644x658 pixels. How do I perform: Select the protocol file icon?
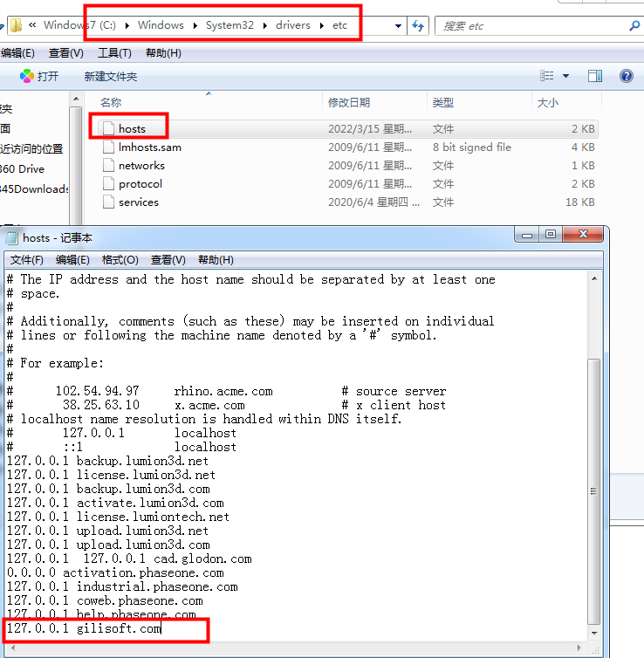(109, 184)
